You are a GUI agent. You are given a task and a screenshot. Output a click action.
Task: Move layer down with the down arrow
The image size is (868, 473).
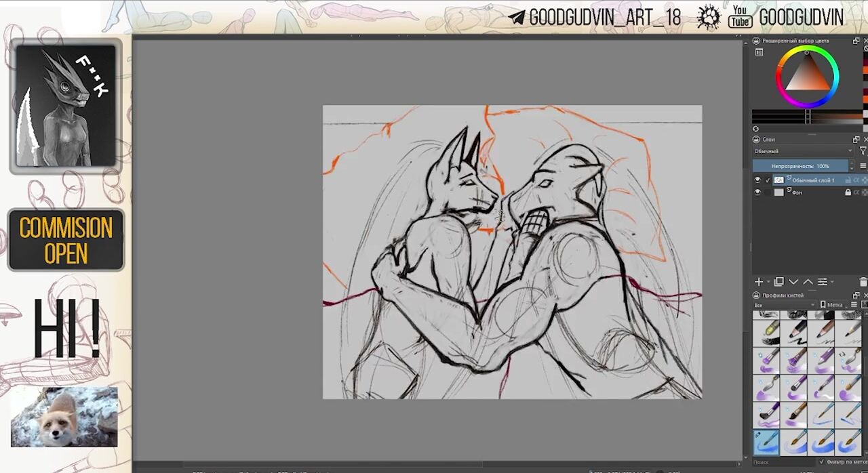pos(793,282)
